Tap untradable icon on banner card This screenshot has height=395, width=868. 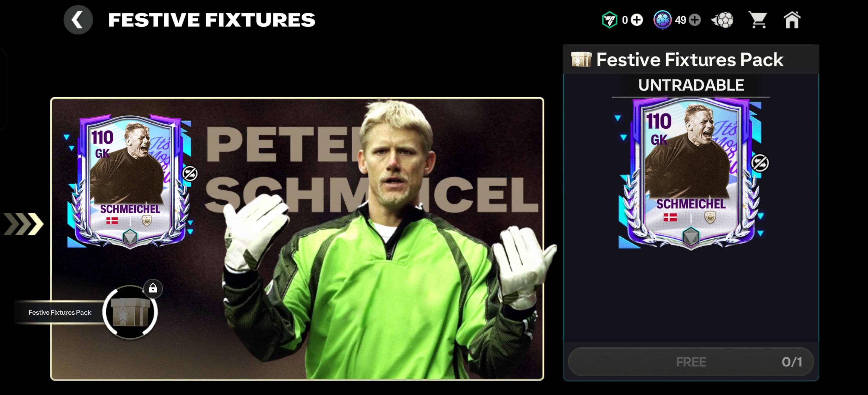tap(190, 174)
